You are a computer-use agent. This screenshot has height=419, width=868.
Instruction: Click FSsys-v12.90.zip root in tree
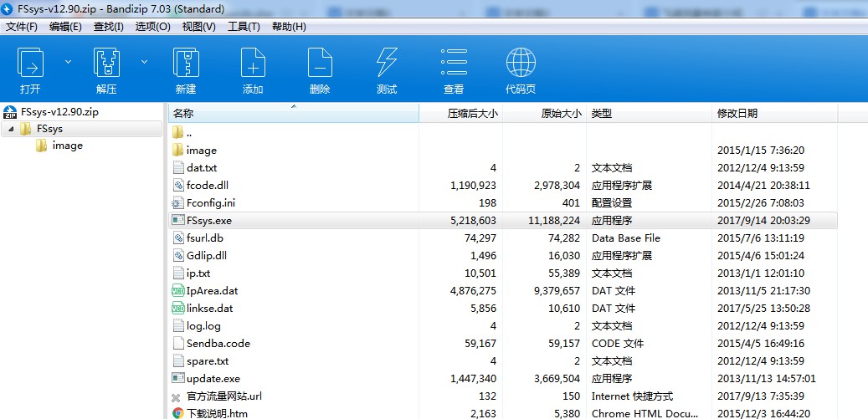point(59,111)
